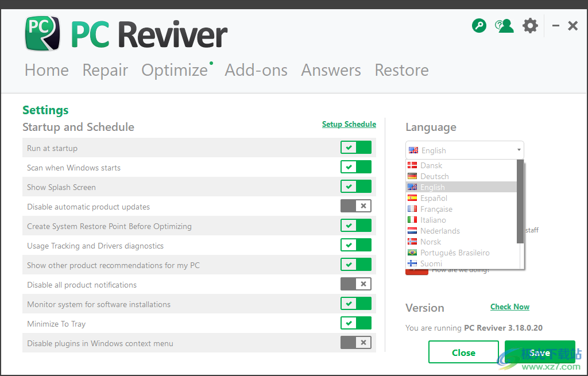
Task: Open the Restore tab
Action: 401,70
